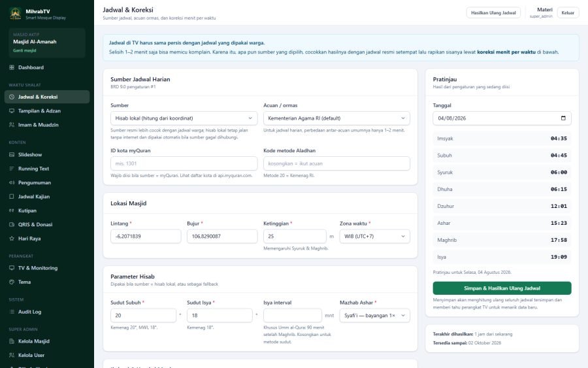
Task: Click Simpan & Hasilkan Ulang Jadwal button
Action: coord(502,288)
